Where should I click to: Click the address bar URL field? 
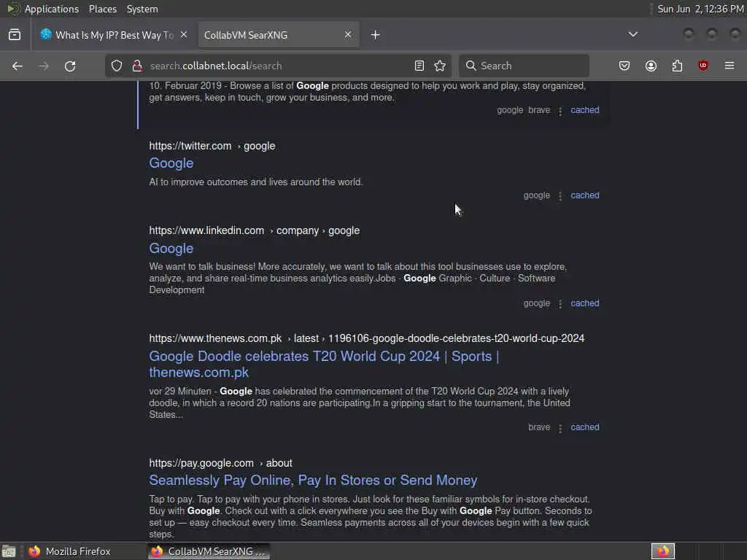point(279,66)
